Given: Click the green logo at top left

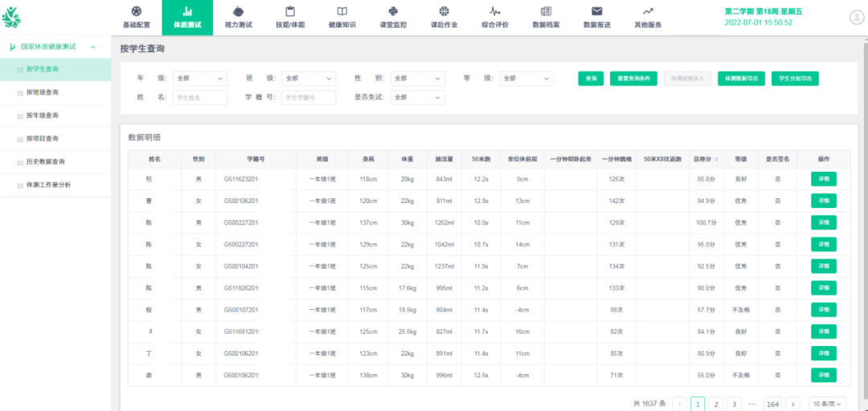Looking at the screenshot, I should (x=11, y=18).
